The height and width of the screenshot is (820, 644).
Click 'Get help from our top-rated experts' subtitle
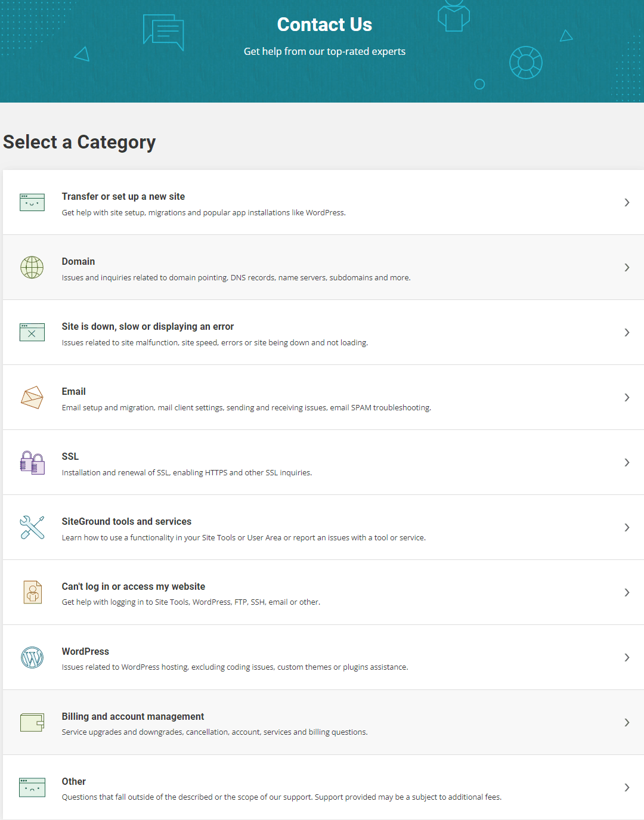324,51
